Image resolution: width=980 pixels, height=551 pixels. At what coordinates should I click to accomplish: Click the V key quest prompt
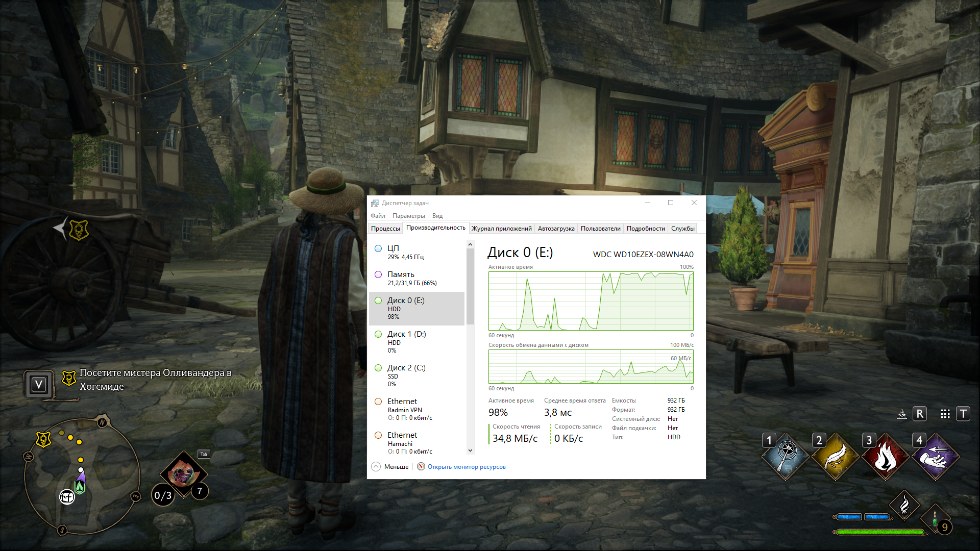(x=39, y=384)
